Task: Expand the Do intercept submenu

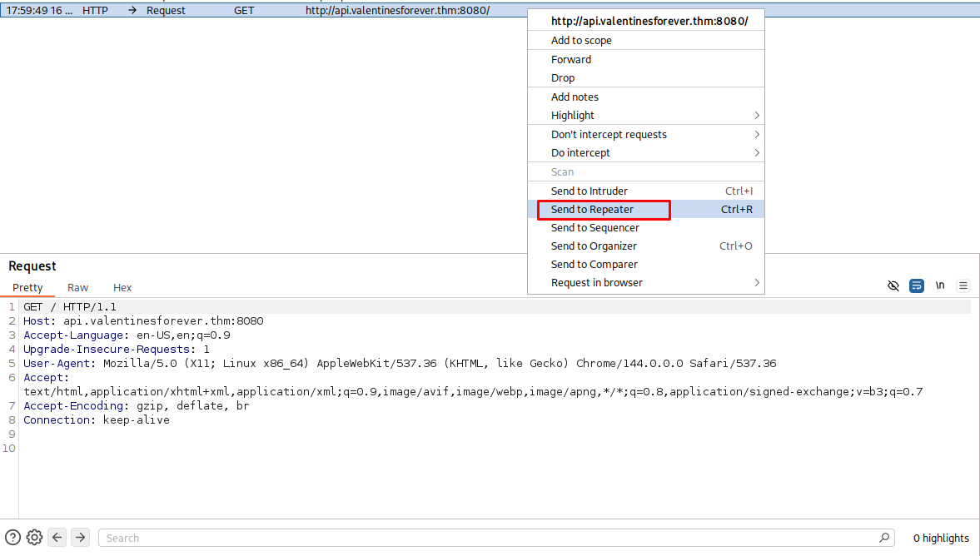Action: point(756,153)
